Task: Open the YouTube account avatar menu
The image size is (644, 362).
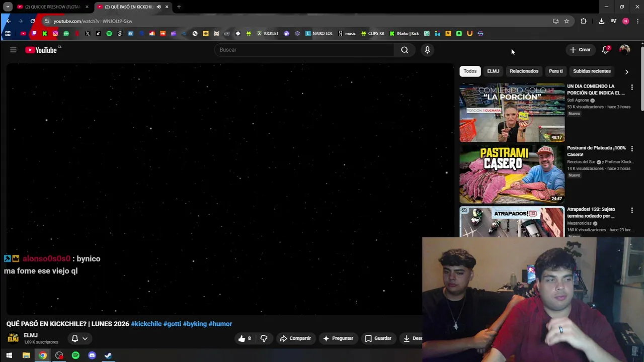Action: [624, 50]
